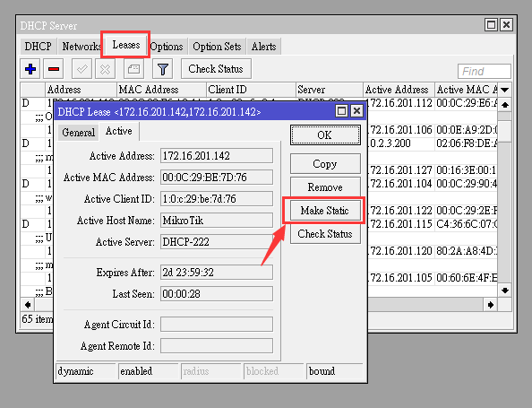Viewport: 532px width, 408px height.
Task: Switch to the Networks tab
Action: pyautogui.click(x=82, y=47)
